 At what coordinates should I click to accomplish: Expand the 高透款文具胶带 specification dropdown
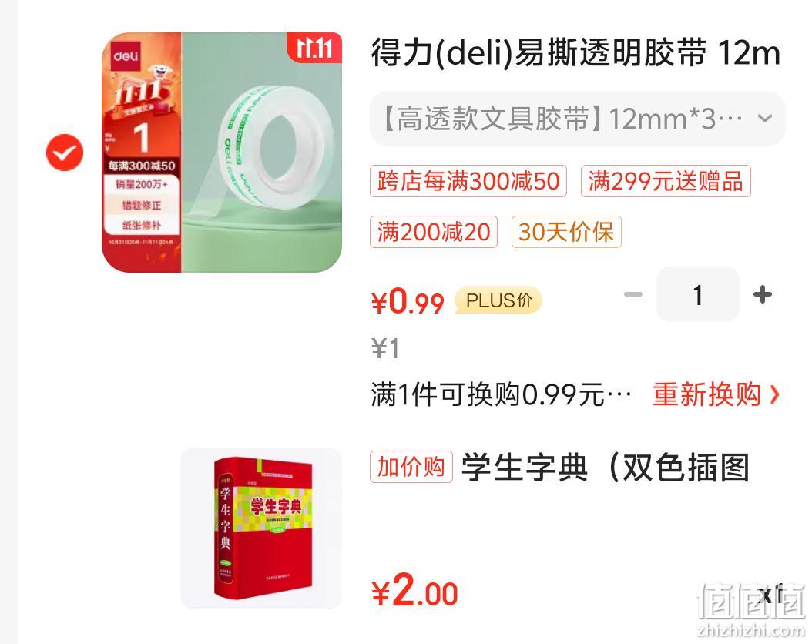click(577, 119)
